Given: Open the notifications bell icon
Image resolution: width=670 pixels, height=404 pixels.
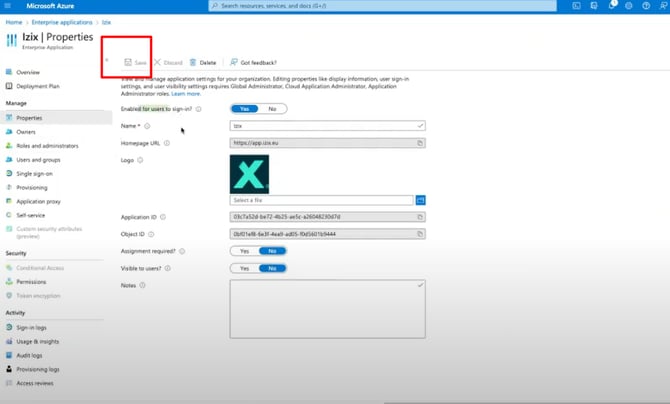Looking at the screenshot, I should point(612,6).
